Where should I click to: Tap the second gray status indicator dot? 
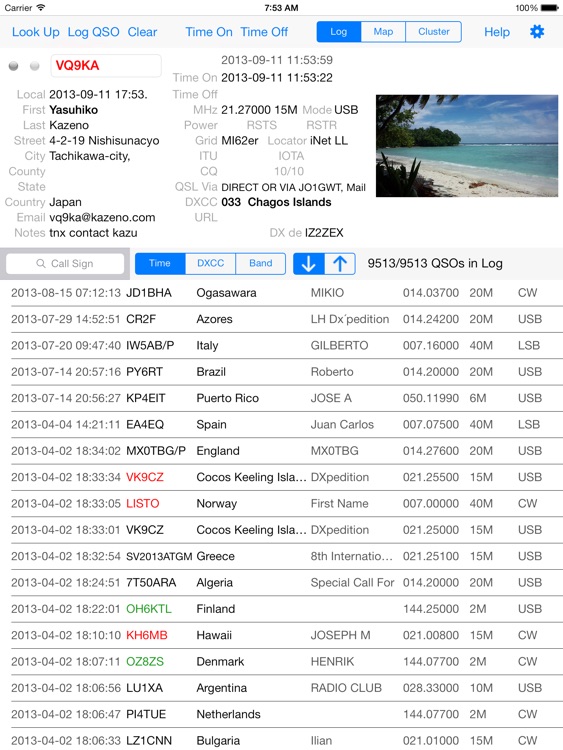click(34, 66)
